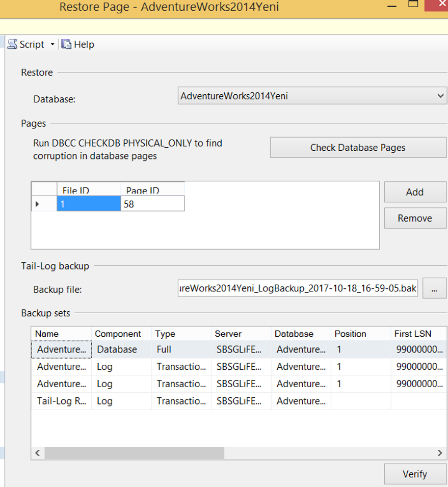Viewport: 448px width, 487px height.
Task: Expand the Database combo box
Action: click(312, 96)
